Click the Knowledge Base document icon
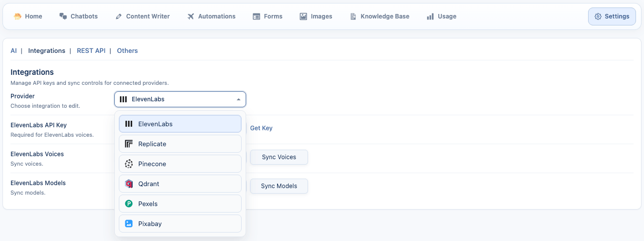The image size is (644, 241). [353, 16]
